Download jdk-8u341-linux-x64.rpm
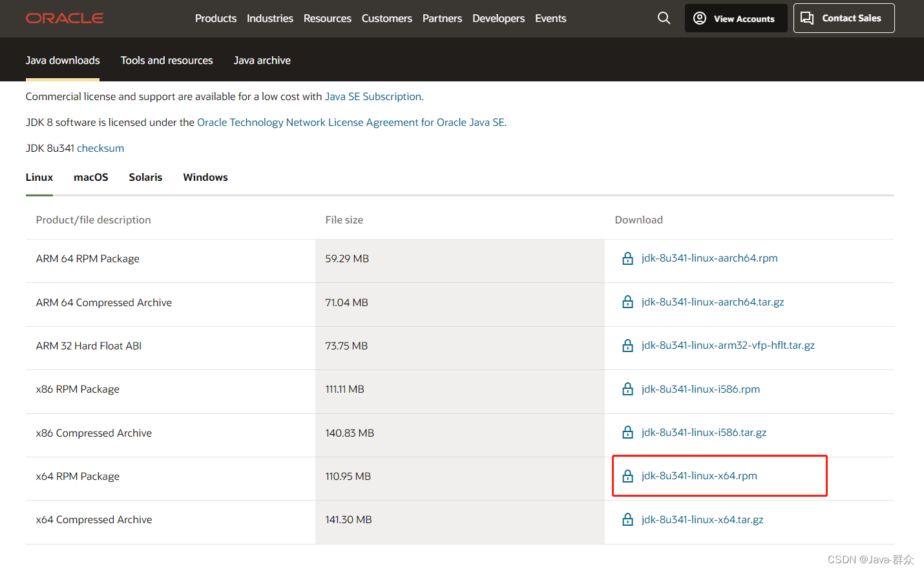 pos(699,475)
